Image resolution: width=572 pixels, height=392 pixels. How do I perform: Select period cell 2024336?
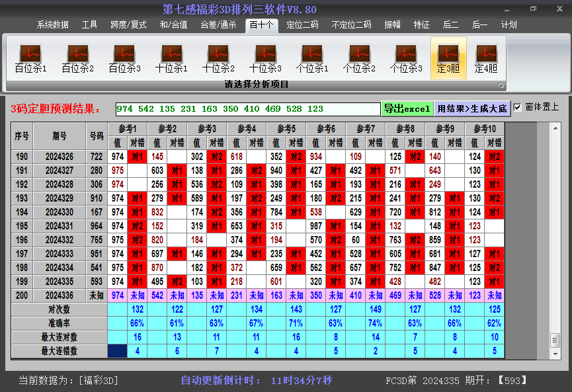click(60, 295)
